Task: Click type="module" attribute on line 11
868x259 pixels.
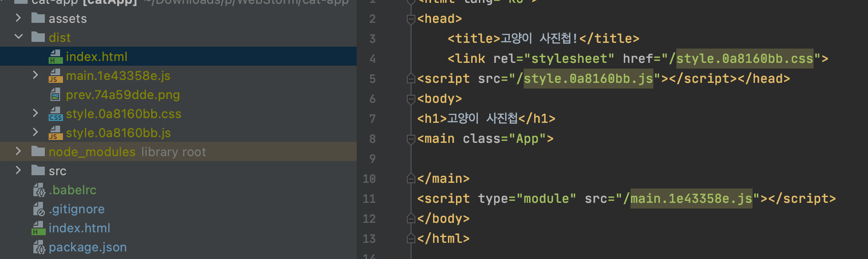Action: tap(527, 199)
